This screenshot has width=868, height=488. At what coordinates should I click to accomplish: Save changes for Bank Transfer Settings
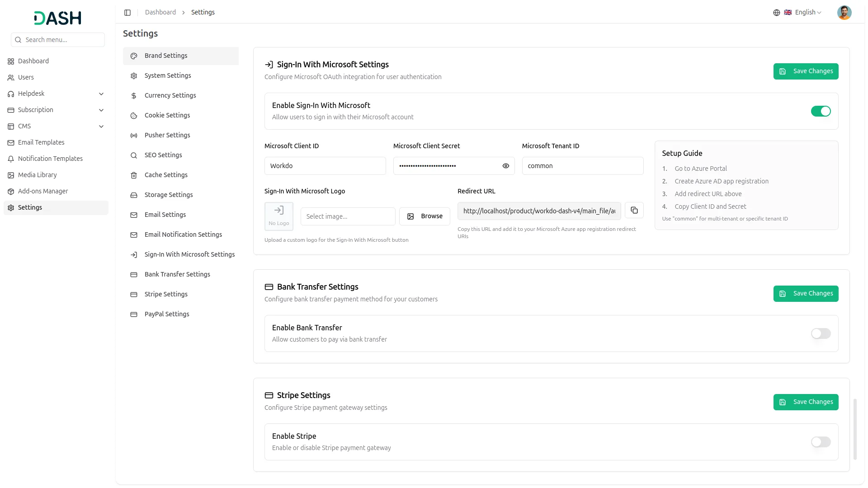806,294
